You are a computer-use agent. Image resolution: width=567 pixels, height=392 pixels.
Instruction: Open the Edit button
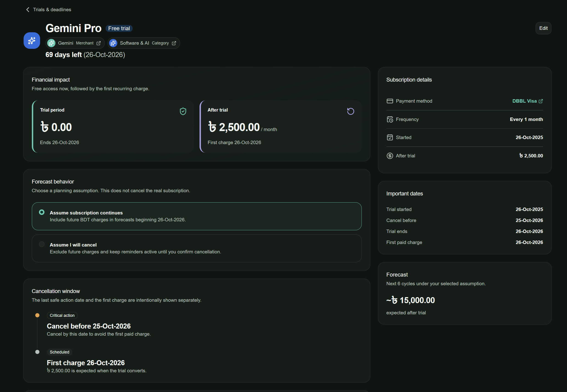[x=543, y=28]
